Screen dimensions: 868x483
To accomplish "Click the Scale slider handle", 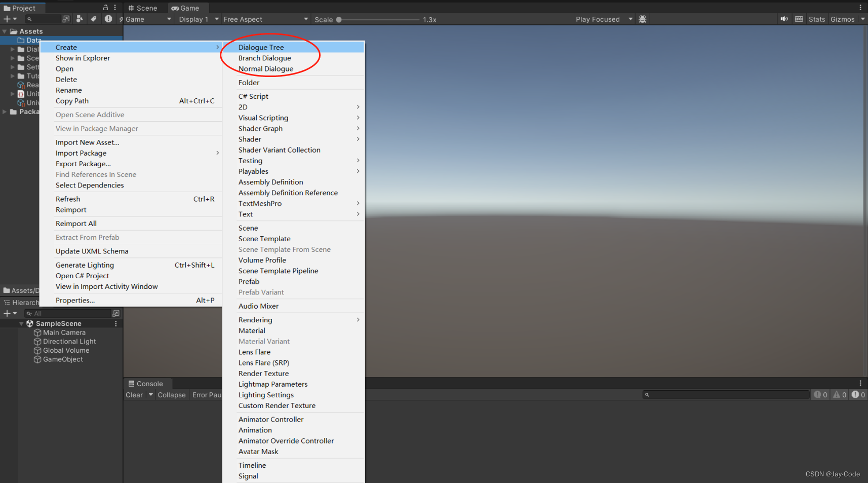I will 339,20.
